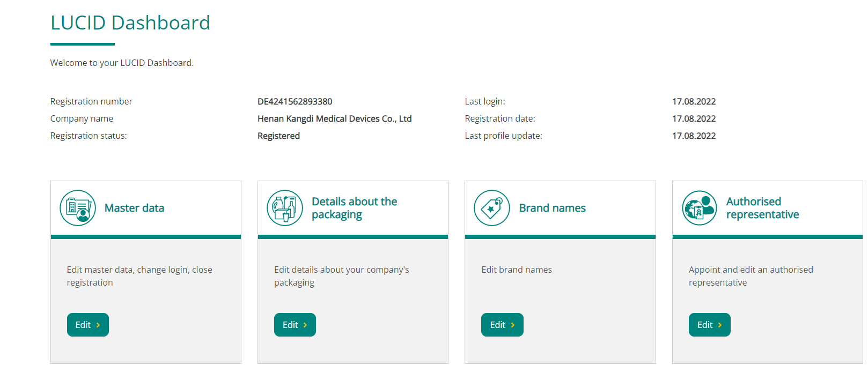Screen dimensions: 868x373
Task: Edit the master data
Action: pyautogui.click(x=88, y=325)
